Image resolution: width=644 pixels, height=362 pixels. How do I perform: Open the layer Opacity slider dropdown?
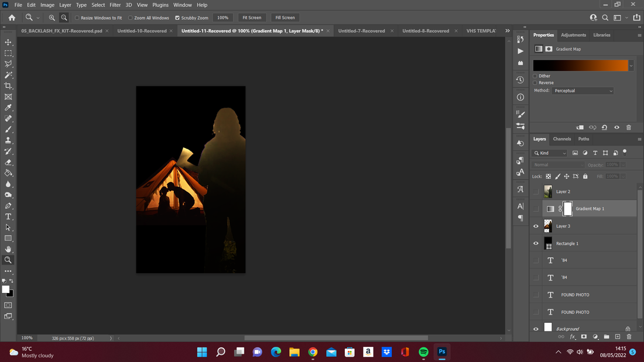[623, 165]
